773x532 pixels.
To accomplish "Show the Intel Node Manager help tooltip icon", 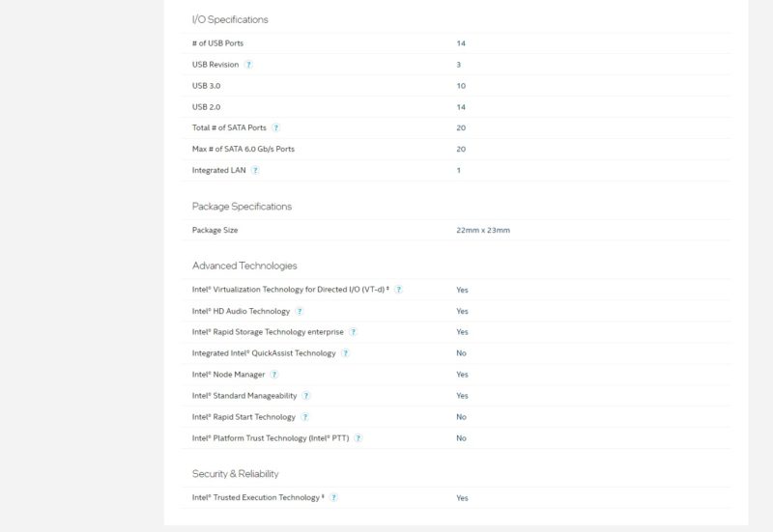I will pos(274,375).
